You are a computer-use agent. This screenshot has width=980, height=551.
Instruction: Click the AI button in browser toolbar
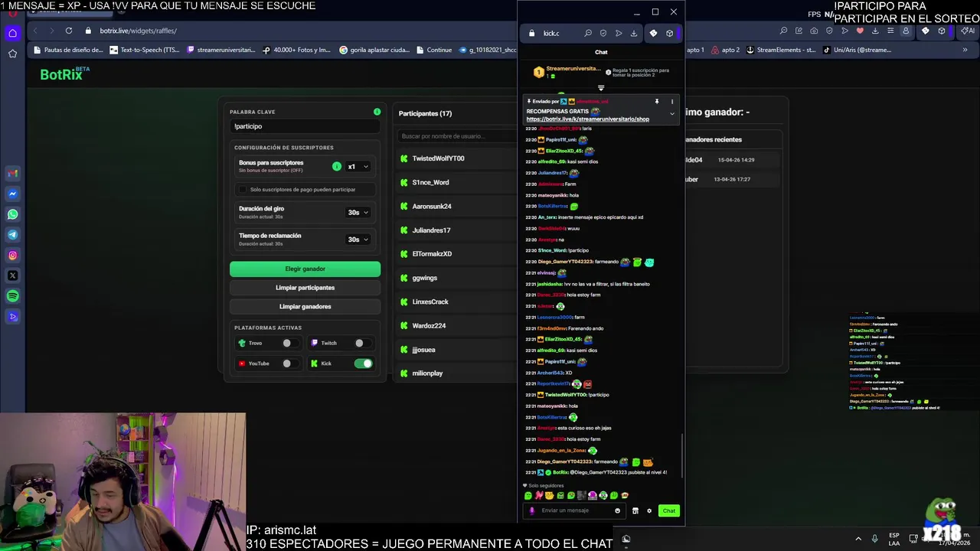click(x=969, y=31)
